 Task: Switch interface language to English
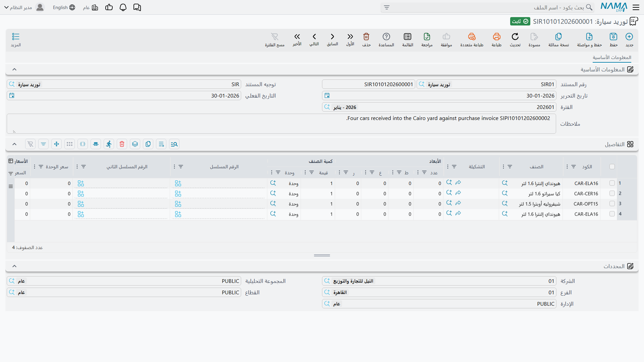64,7
